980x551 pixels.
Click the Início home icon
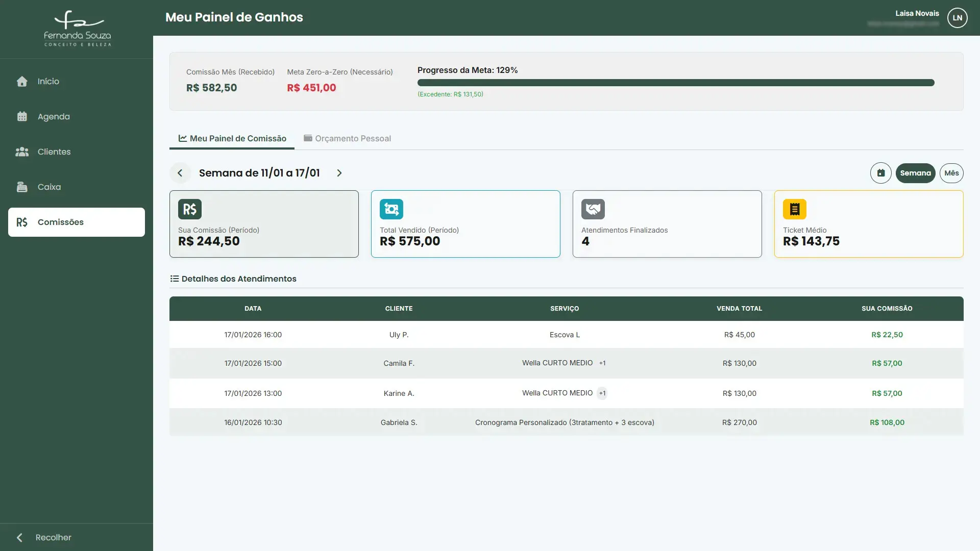coord(22,82)
